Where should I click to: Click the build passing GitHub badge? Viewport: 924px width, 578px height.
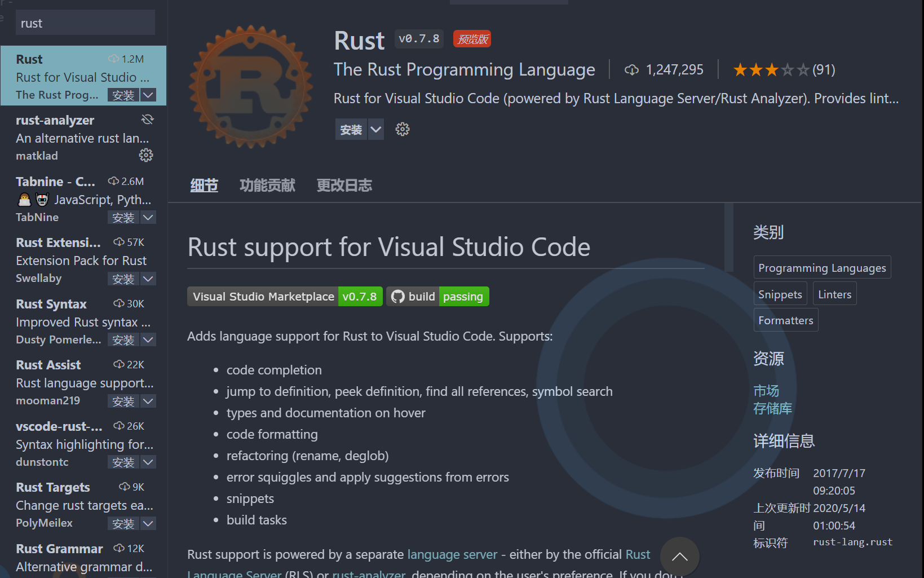pos(437,297)
